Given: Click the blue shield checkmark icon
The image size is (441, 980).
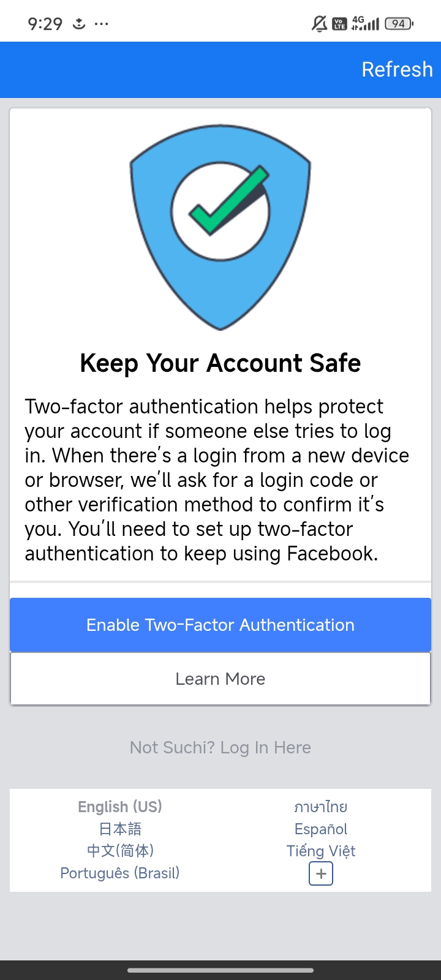Looking at the screenshot, I should (x=221, y=227).
